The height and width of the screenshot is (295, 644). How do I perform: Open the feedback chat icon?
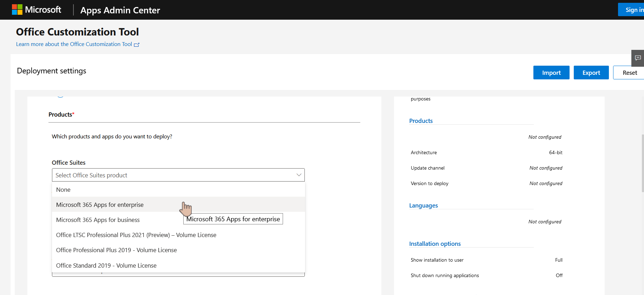click(x=638, y=58)
